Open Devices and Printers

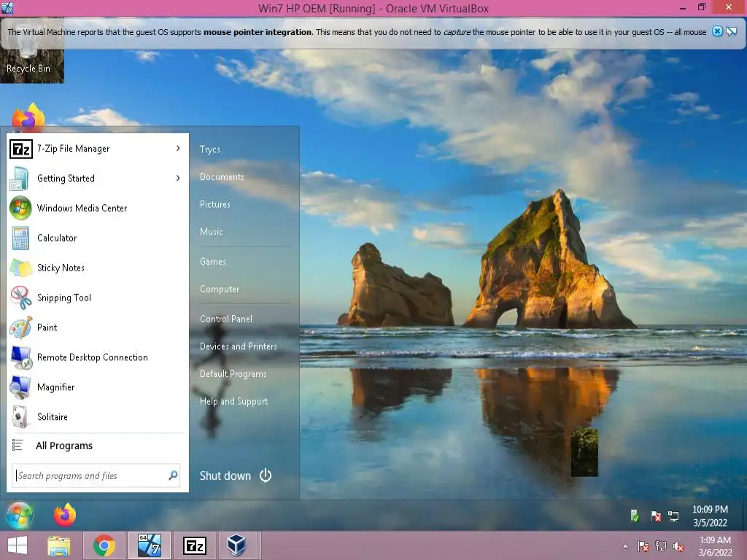pos(239,346)
